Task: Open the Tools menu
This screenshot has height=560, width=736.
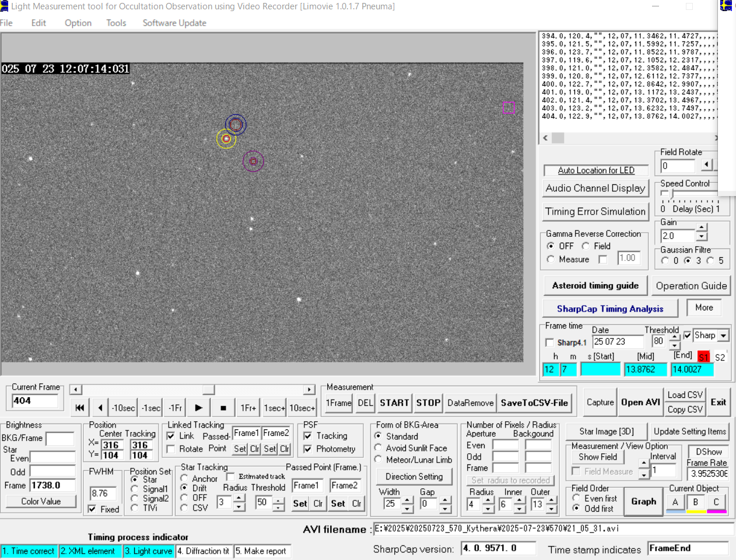Action: click(x=116, y=23)
